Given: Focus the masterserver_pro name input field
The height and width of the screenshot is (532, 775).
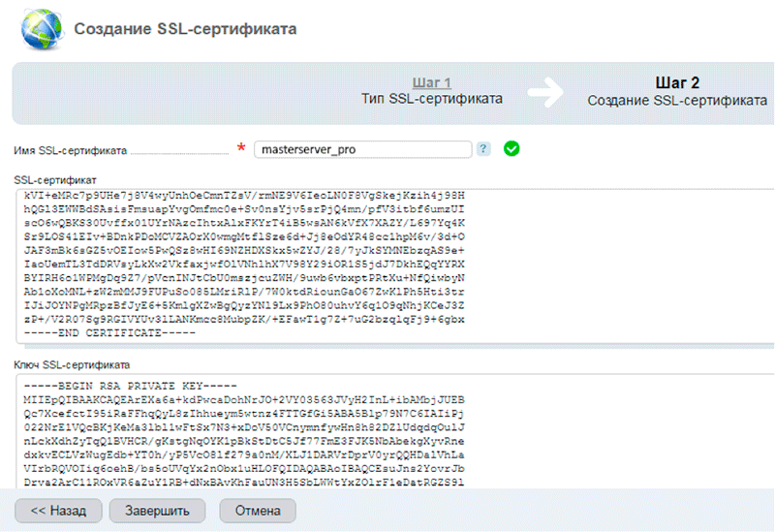Looking at the screenshot, I should click(x=362, y=149).
